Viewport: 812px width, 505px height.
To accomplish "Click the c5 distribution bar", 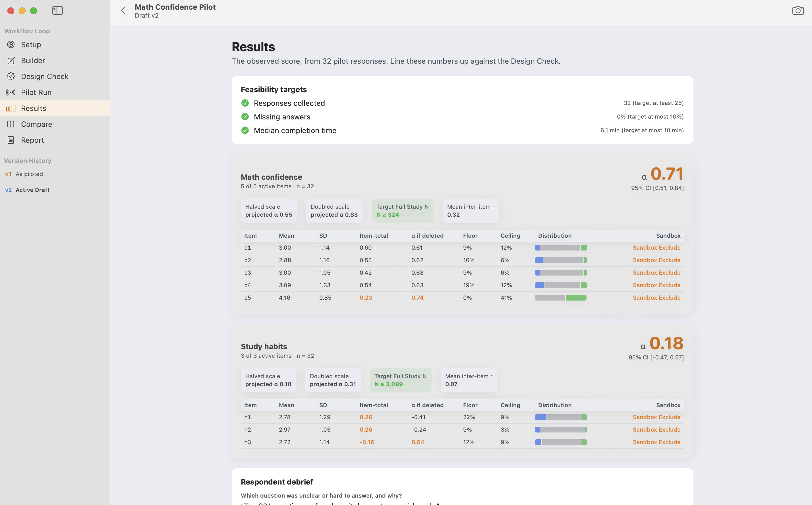I will pos(561,298).
